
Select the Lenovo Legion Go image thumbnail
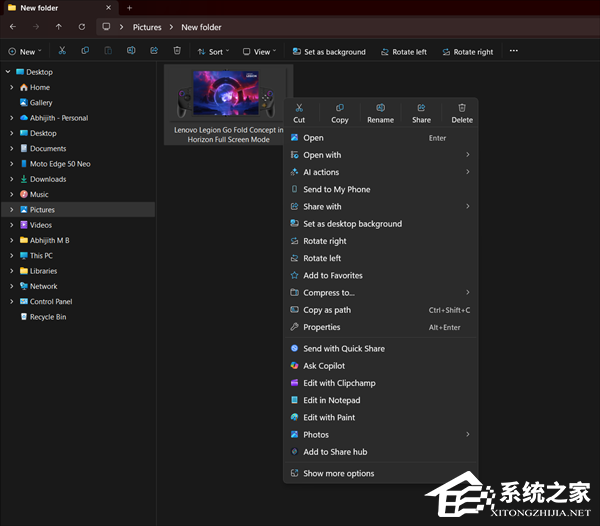coord(226,93)
